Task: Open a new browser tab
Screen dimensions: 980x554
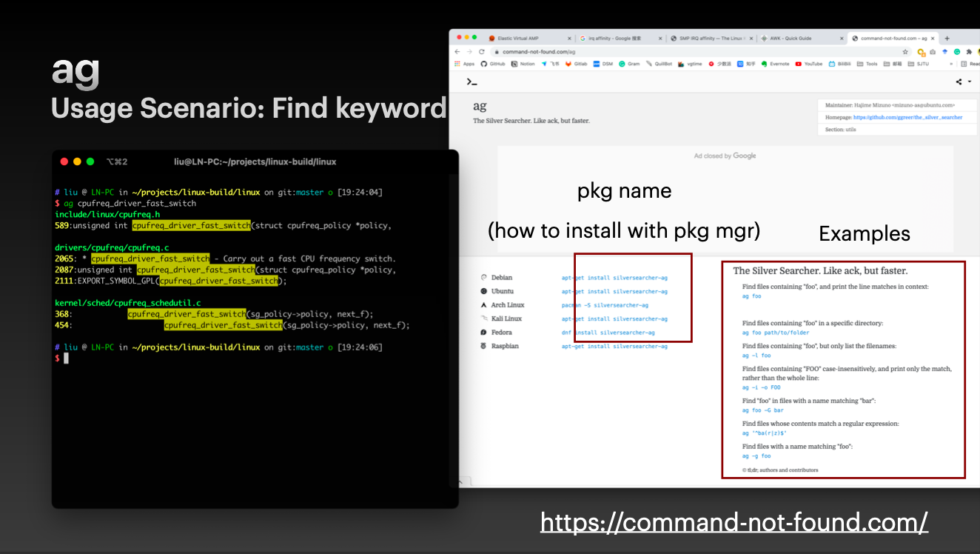Action: (x=947, y=39)
